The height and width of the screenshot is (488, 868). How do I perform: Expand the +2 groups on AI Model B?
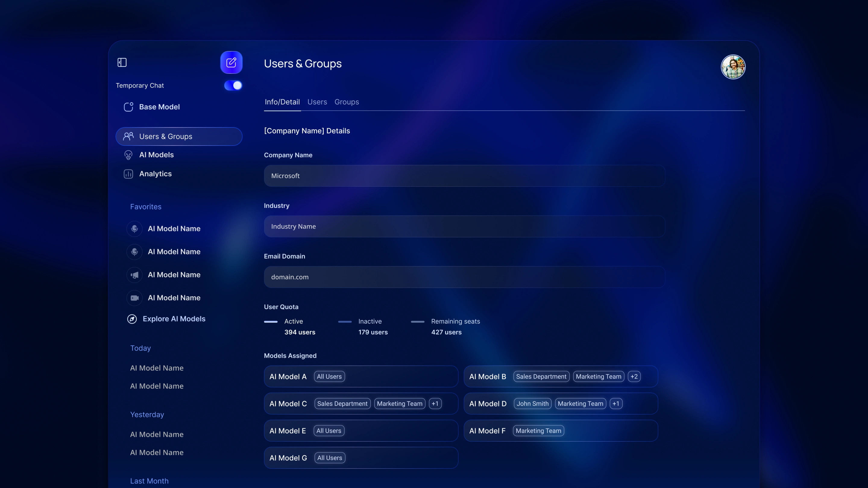click(x=634, y=377)
